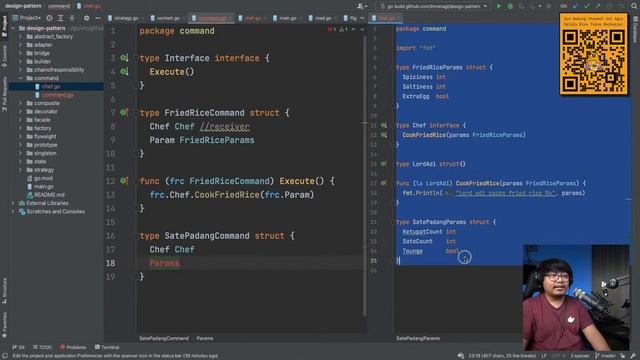This screenshot has width=640, height=360.
Task: Open the user account icon menu
Action: click(361, 6)
